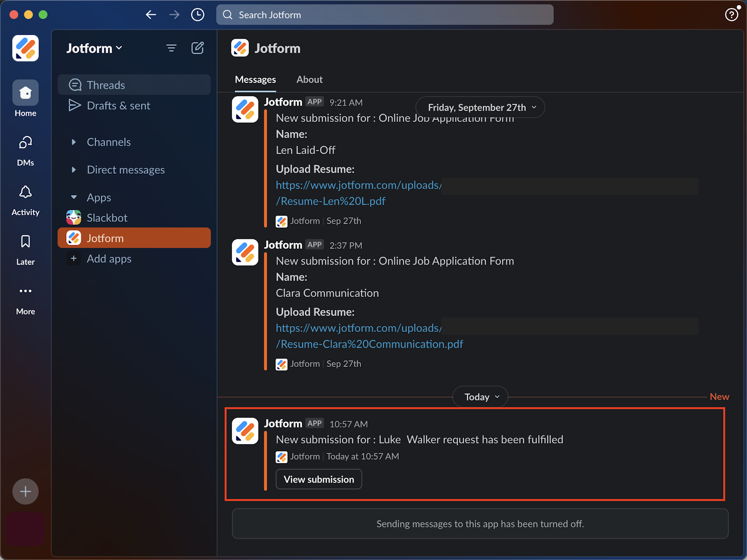Open the Jotform workspace name dropdown

(94, 49)
